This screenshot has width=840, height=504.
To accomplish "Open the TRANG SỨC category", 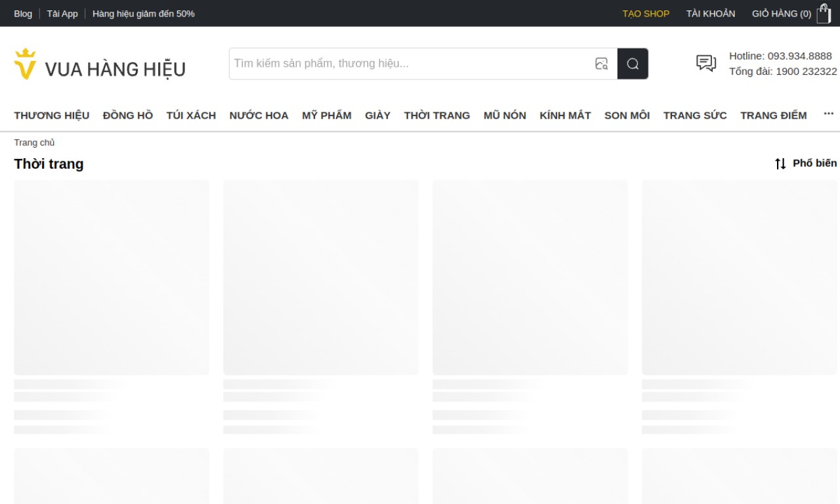I will pyautogui.click(x=695, y=115).
